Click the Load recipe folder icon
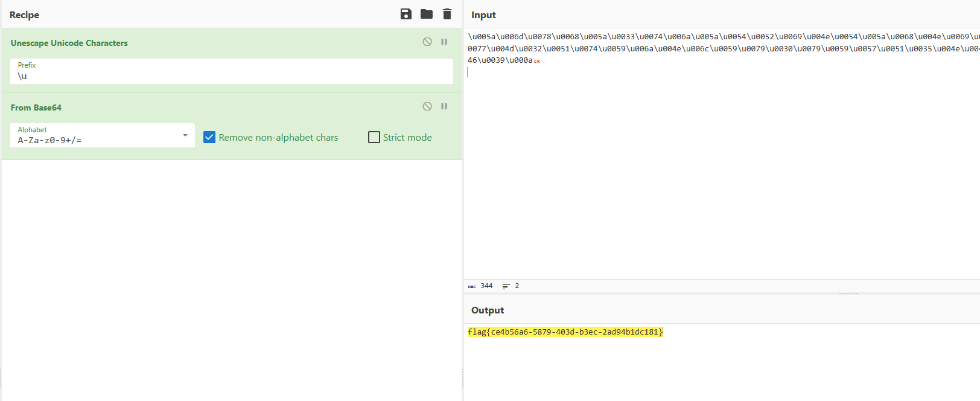 click(427, 14)
